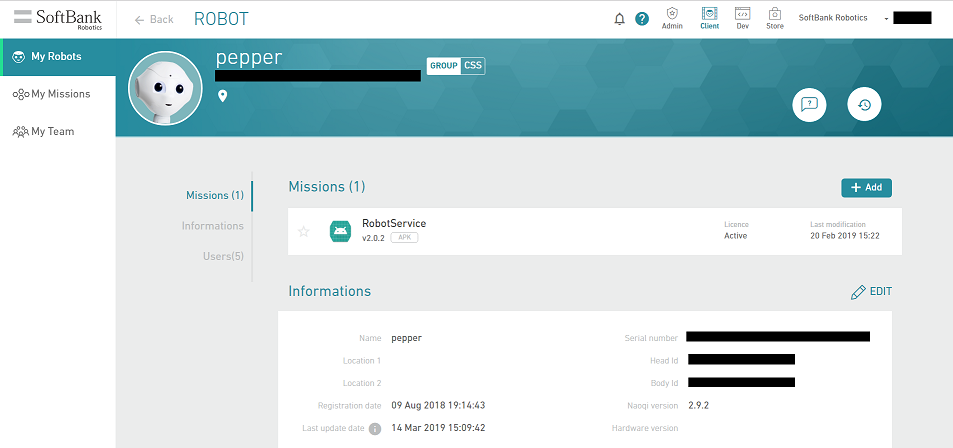Open the help question mark icon
953x448 pixels.
point(642,19)
